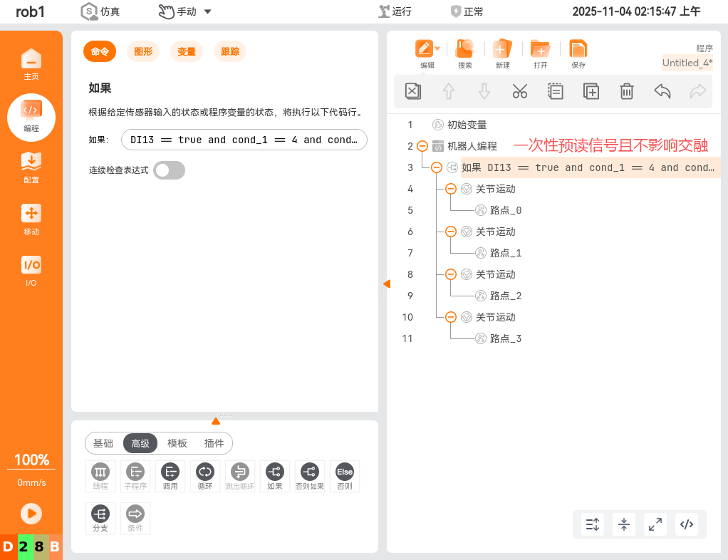728x560 pixels.
Task: Select the 线程 thread command
Action: (x=100, y=476)
